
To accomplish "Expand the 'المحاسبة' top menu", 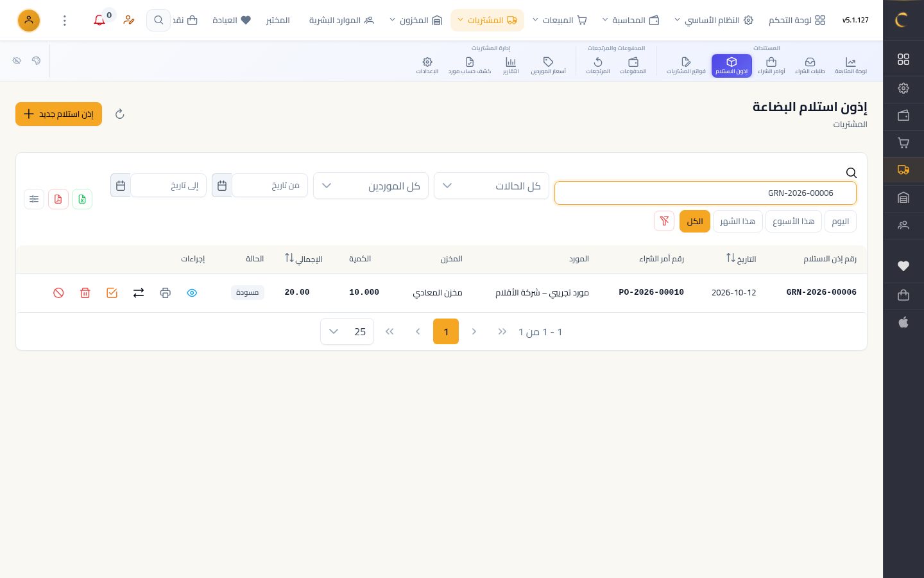I will (x=631, y=21).
